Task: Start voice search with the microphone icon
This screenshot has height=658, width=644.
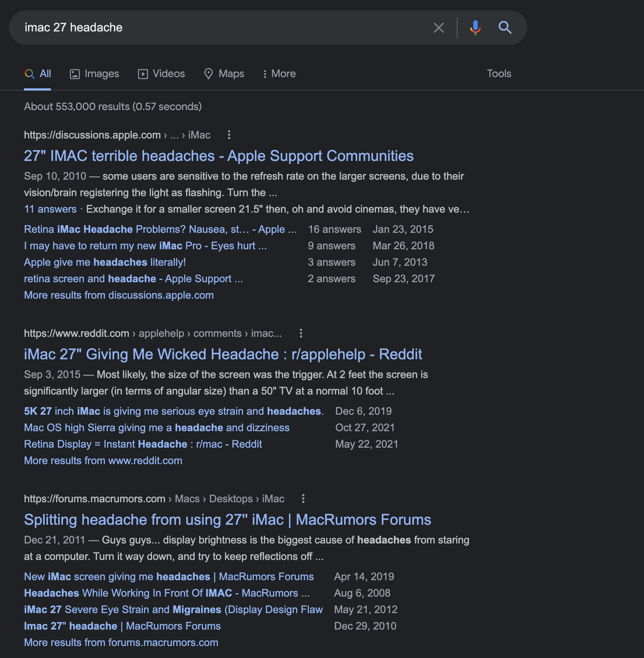Action: (475, 28)
